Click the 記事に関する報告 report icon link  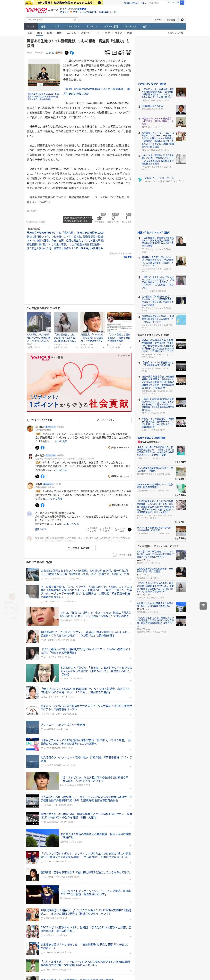(35, 221)
